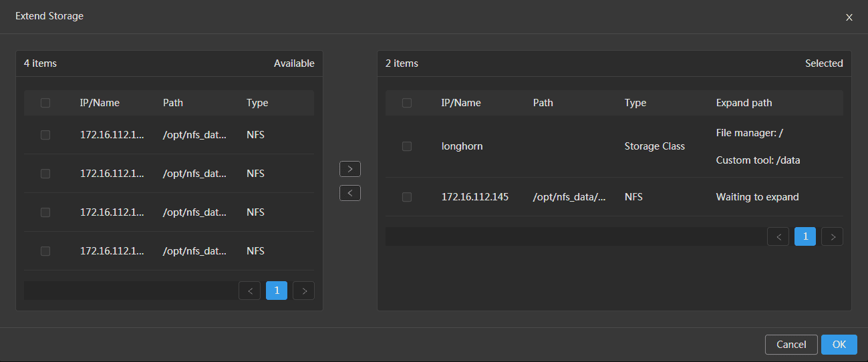868x362 pixels.
Task: Click the /opt/nfs_data/... path in Selected list
Action: click(570, 197)
